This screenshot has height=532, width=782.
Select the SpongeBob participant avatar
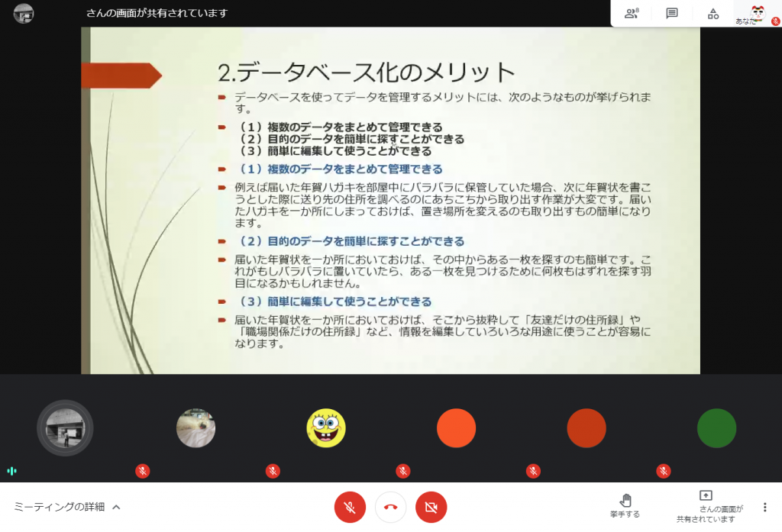coord(326,428)
